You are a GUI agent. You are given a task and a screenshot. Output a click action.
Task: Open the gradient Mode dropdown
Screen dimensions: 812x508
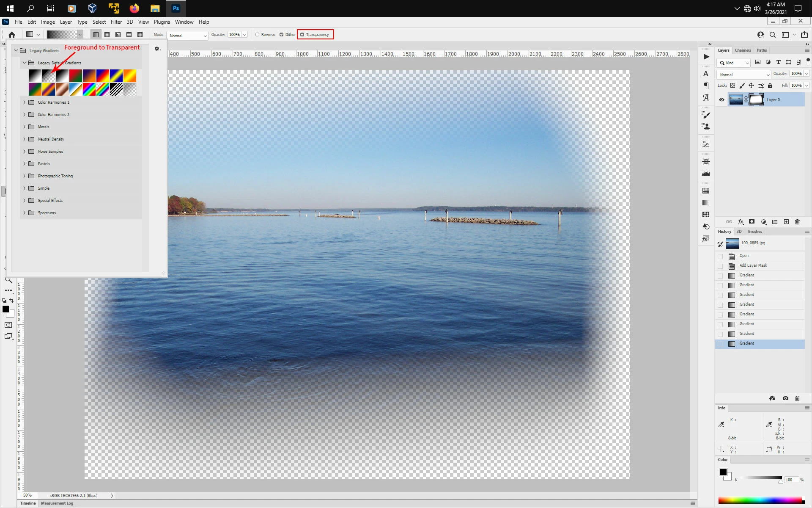(187, 36)
